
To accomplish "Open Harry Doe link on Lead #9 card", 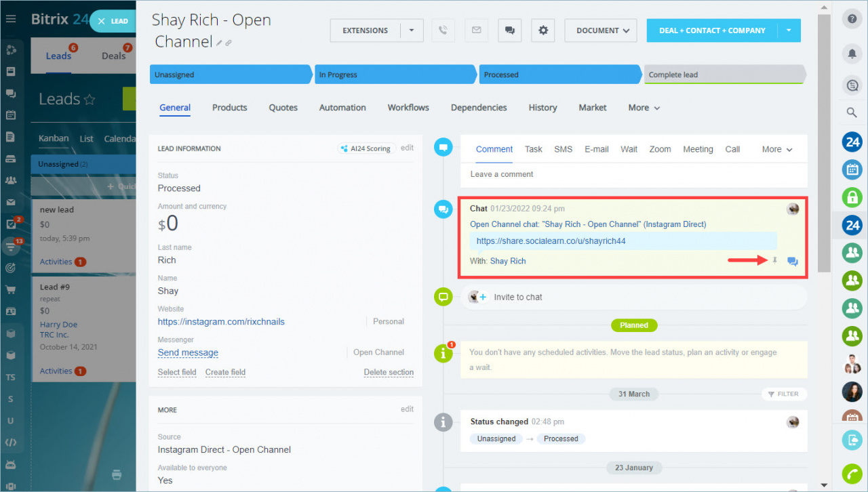I will point(58,325).
